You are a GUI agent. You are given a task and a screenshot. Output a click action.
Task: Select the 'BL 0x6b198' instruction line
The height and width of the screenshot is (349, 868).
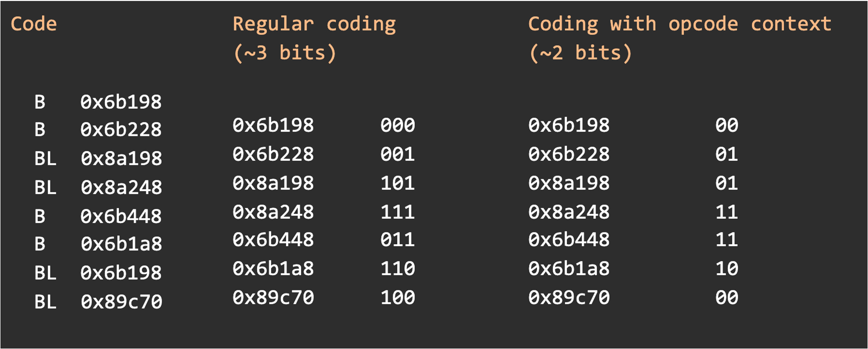[98, 273]
